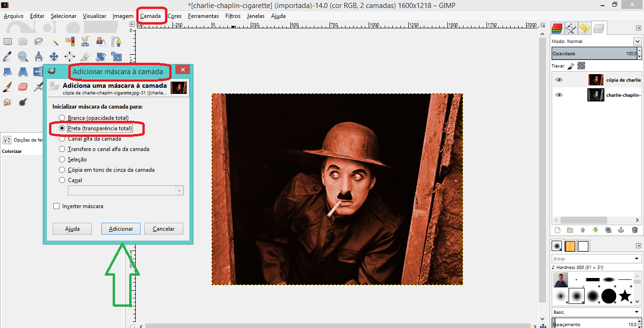The image size is (644, 328).
Task: Pick the Scissors Select tool
Action: pos(85,42)
